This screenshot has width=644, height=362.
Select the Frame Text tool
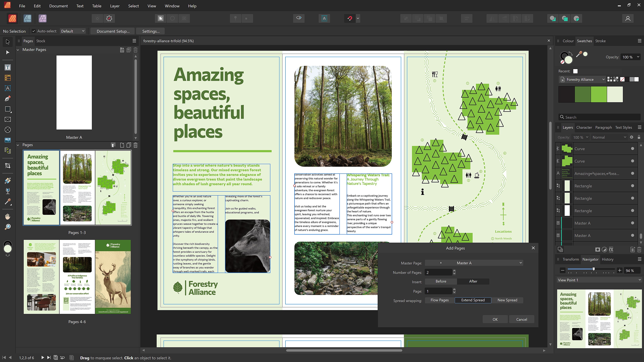pyautogui.click(x=8, y=67)
